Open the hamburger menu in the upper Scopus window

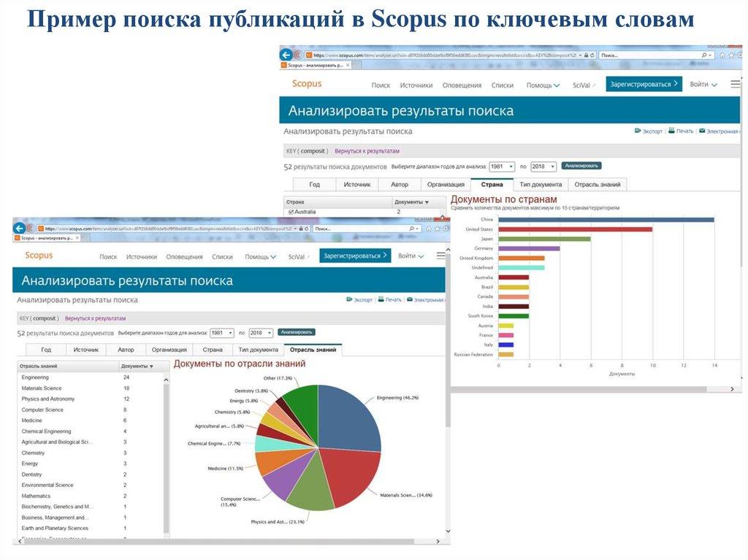(735, 84)
